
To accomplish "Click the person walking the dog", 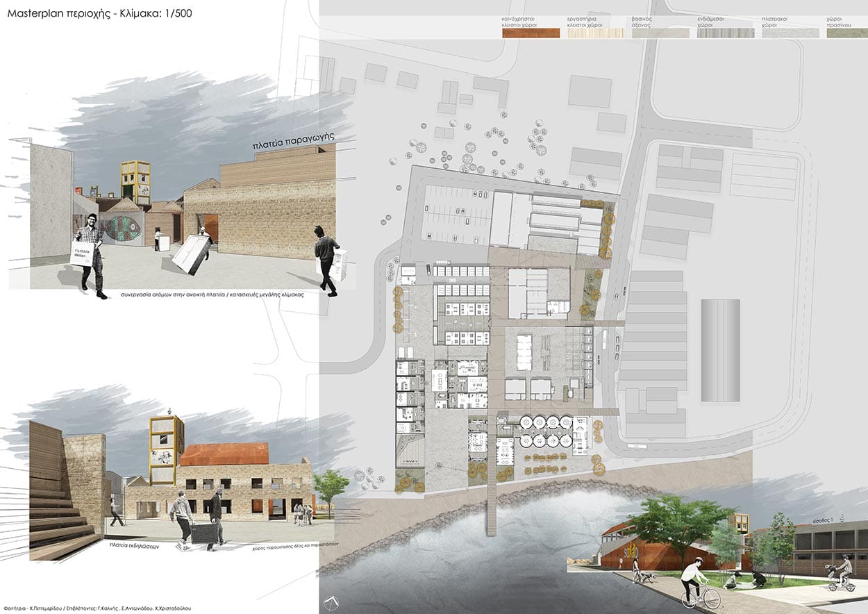I will point(635,570).
